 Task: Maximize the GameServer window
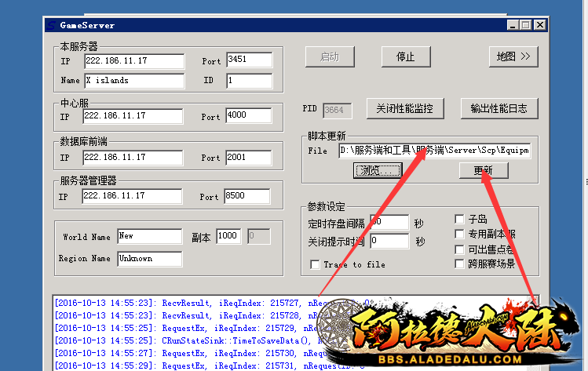pos(526,25)
